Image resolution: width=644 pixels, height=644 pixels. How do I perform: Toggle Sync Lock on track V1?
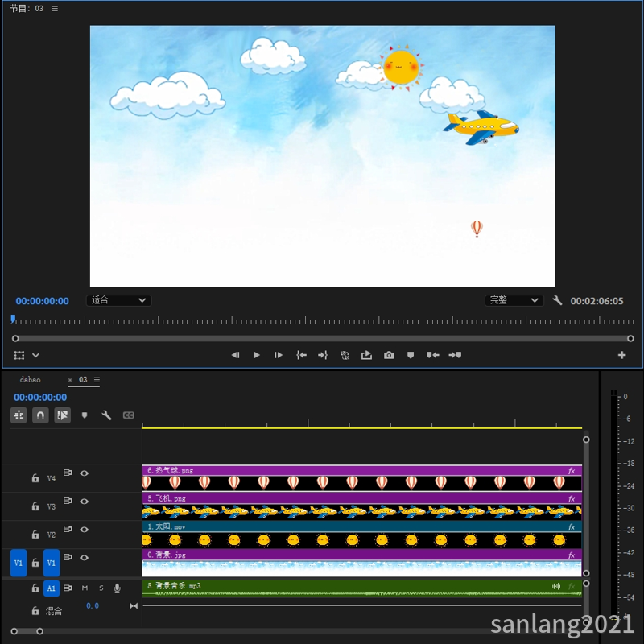pos(68,557)
